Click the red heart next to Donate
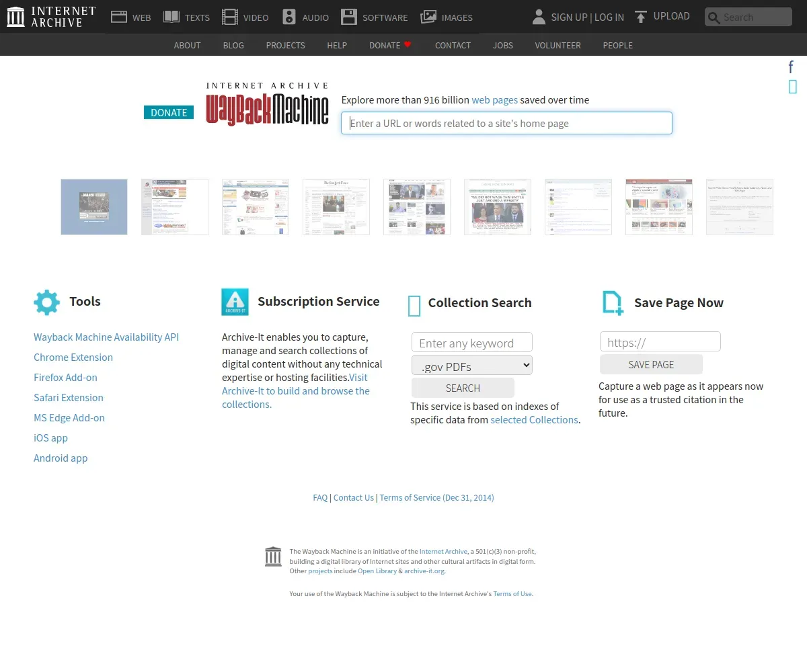 click(x=408, y=44)
